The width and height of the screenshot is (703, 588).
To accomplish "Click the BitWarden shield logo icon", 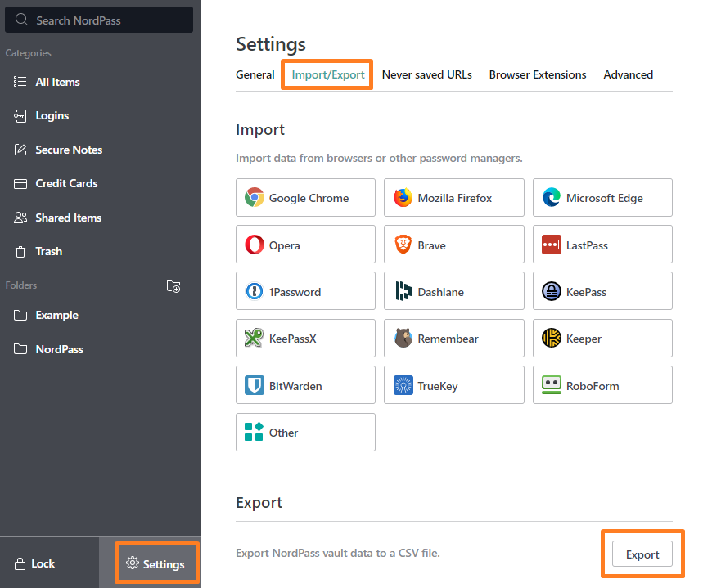I will (255, 385).
